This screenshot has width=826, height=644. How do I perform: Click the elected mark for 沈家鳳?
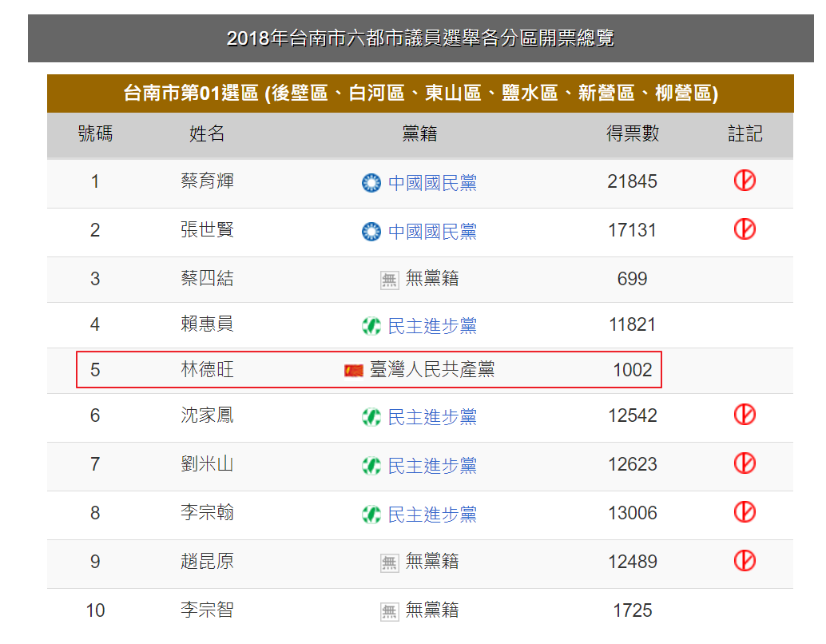coord(745,414)
